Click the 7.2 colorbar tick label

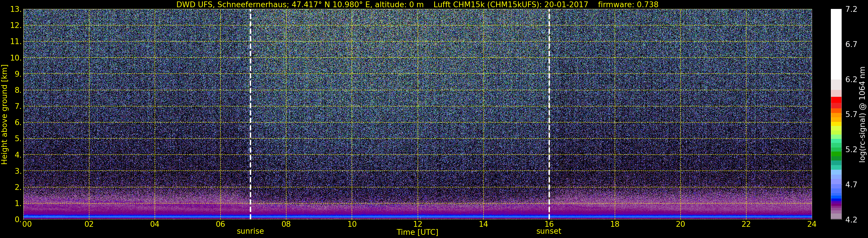click(851, 10)
